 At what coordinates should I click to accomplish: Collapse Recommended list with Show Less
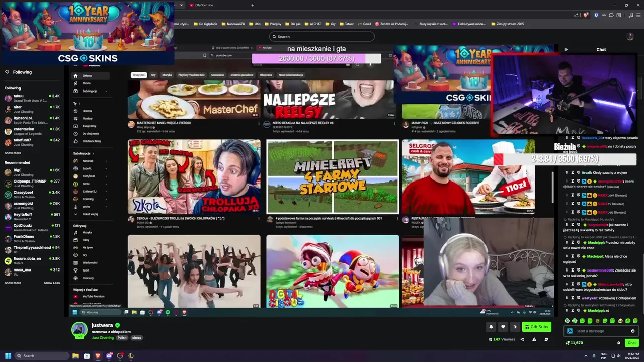pos(52,283)
